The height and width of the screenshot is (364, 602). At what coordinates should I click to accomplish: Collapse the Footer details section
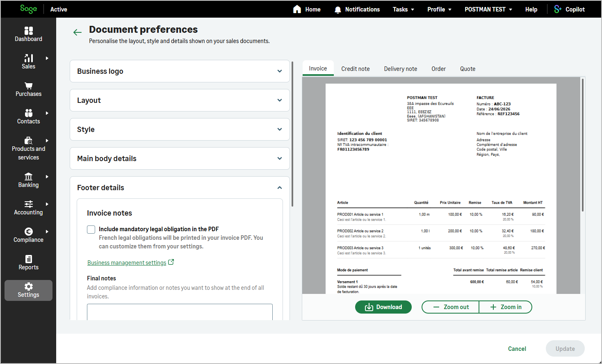click(180, 188)
